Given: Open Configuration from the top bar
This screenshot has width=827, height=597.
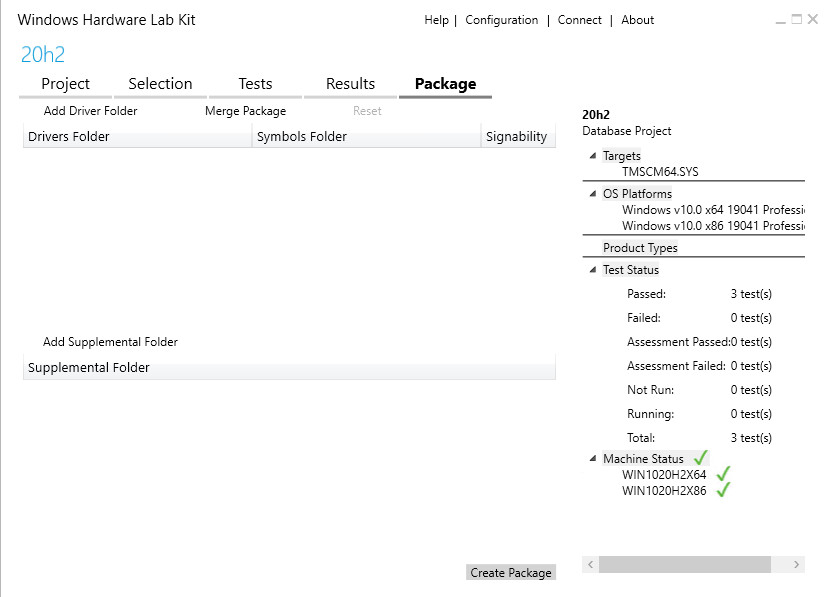Looking at the screenshot, I should pos(502,20).
